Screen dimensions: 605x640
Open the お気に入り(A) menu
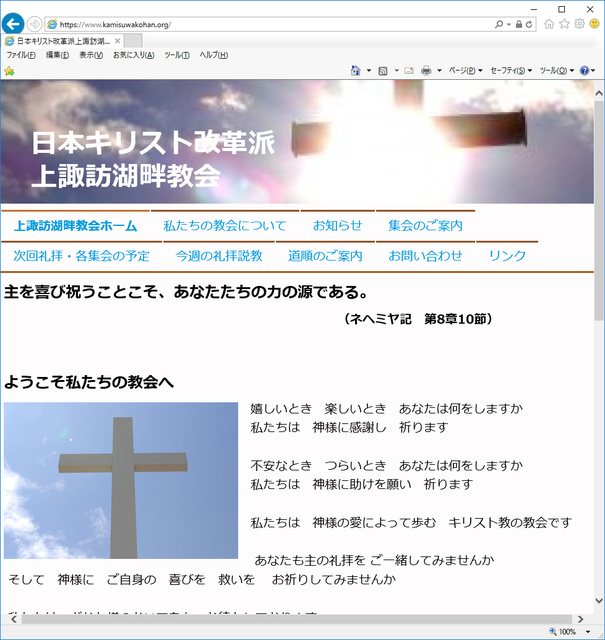coord(133,55)
